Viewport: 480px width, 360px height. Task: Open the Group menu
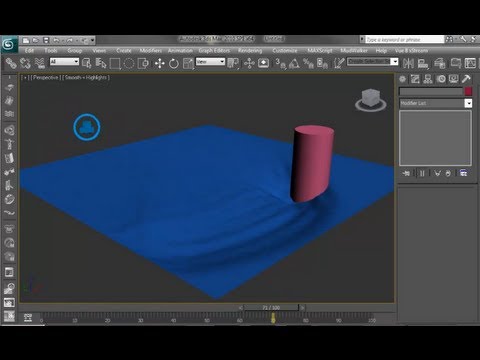(75, 51)
